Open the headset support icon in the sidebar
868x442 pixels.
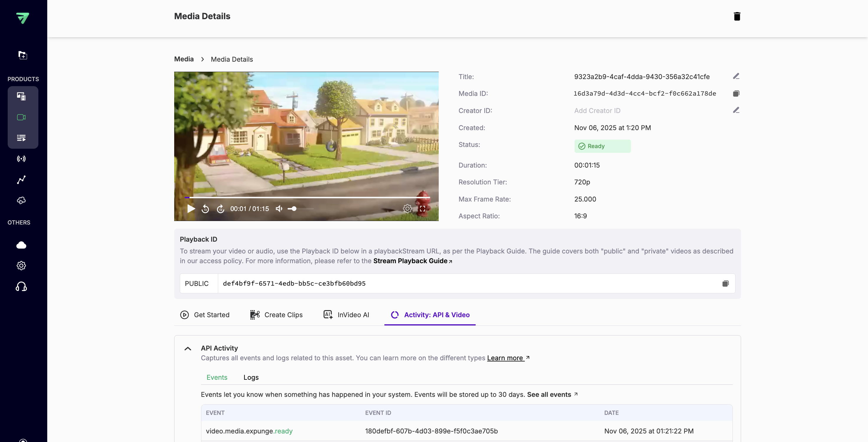[21, 287]
